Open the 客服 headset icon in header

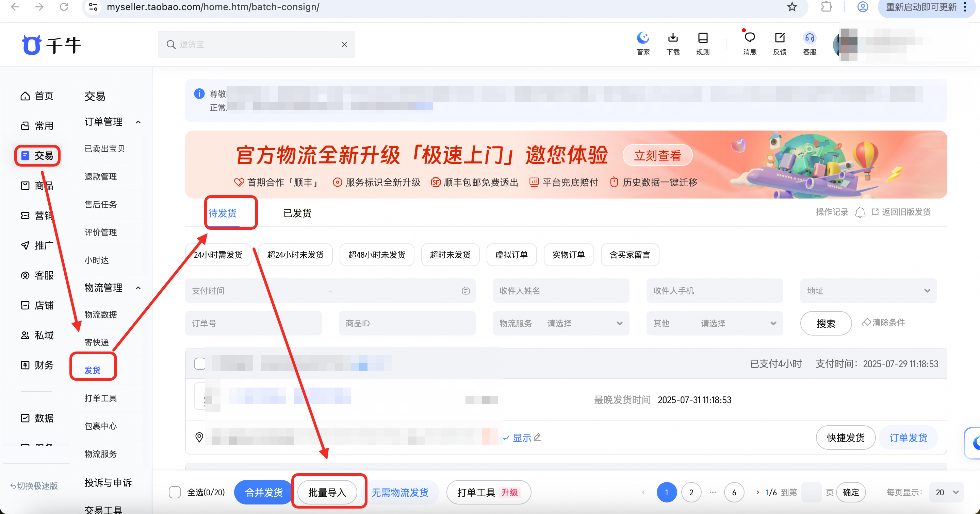tap(810, 43)
